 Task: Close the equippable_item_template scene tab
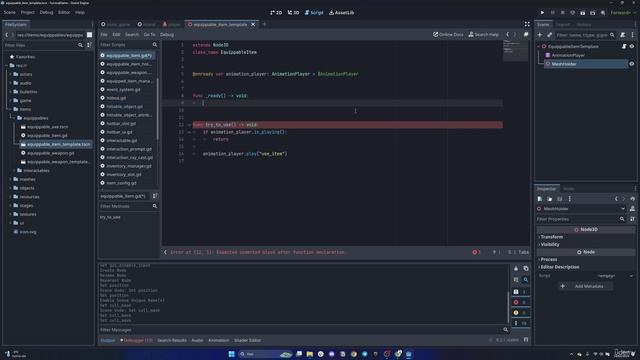253,24
